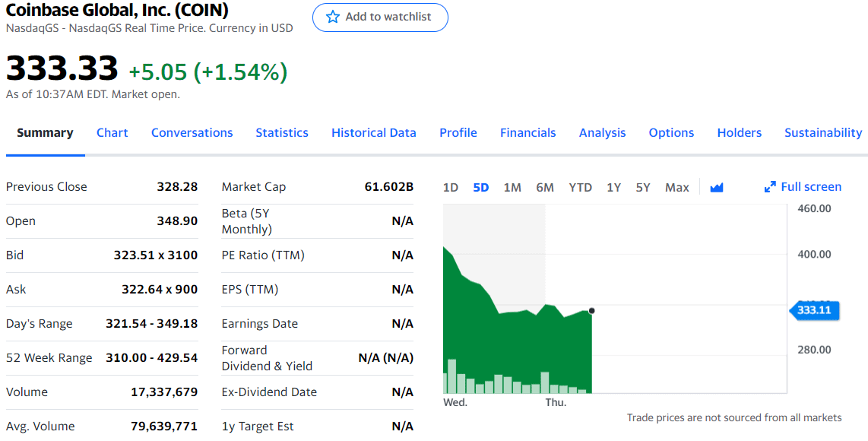
Task: Open the chart in Full screen
Action: (803, 187)
